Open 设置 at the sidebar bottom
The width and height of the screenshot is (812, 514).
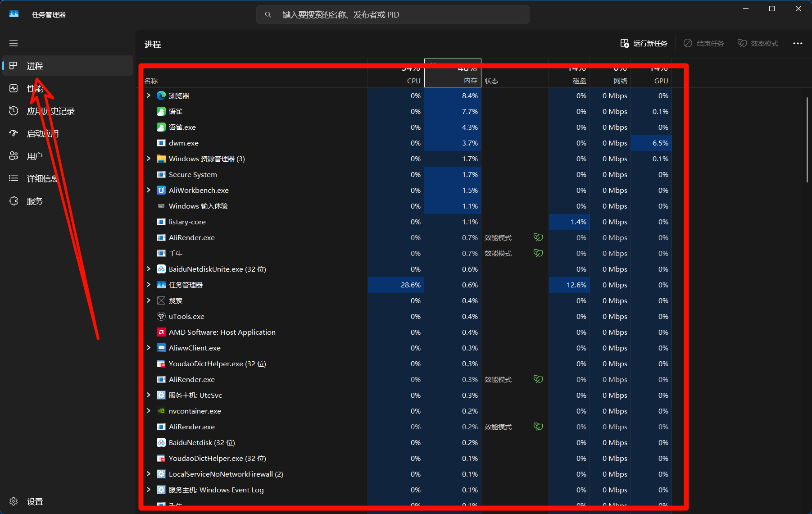point(68,501)
